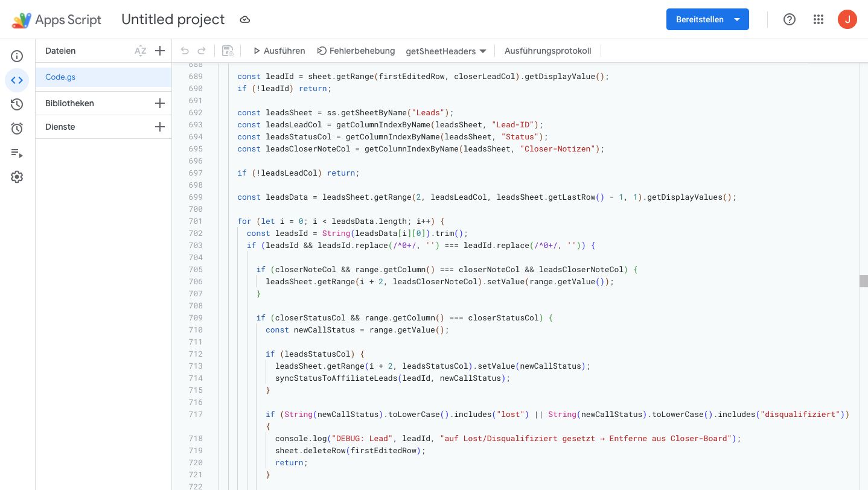Click the Dienste section label
The height and width of the screenshot is (490, 868).
[x=60, y=127]
